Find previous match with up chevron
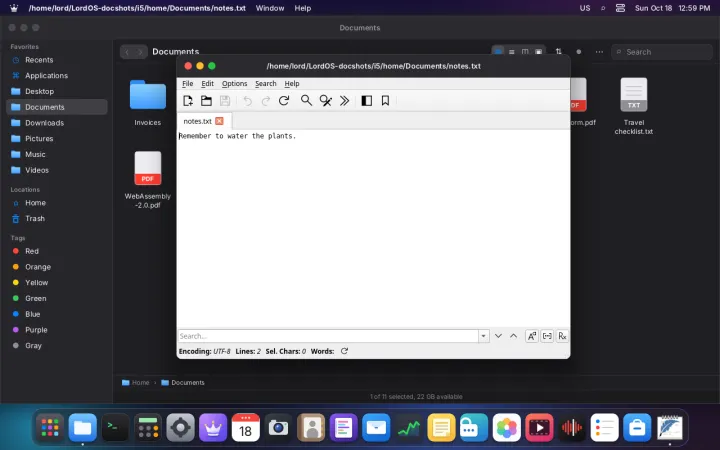Screen dimensions: 720x450 [x=513, y=336]
